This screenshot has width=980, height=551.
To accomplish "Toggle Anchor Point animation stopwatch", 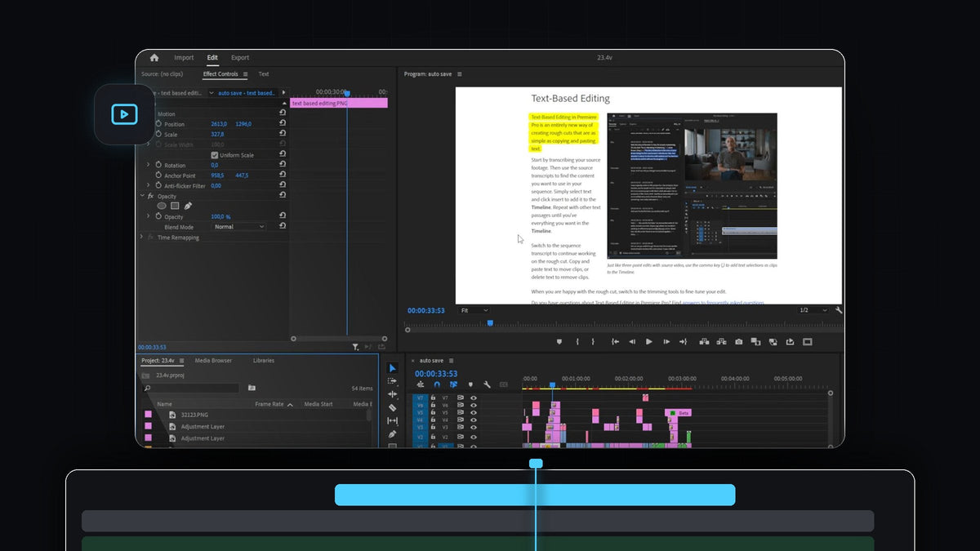I will point(158,176).
